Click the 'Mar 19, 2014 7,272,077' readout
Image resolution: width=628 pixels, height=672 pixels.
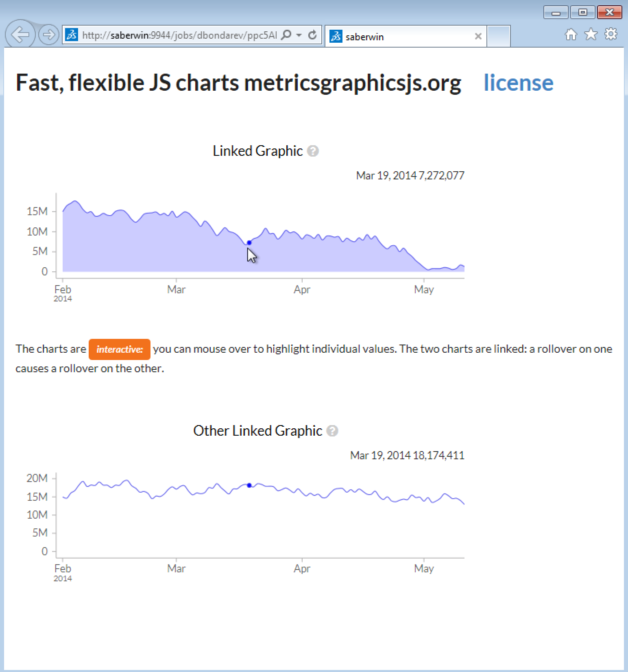(x=410, y=176)
